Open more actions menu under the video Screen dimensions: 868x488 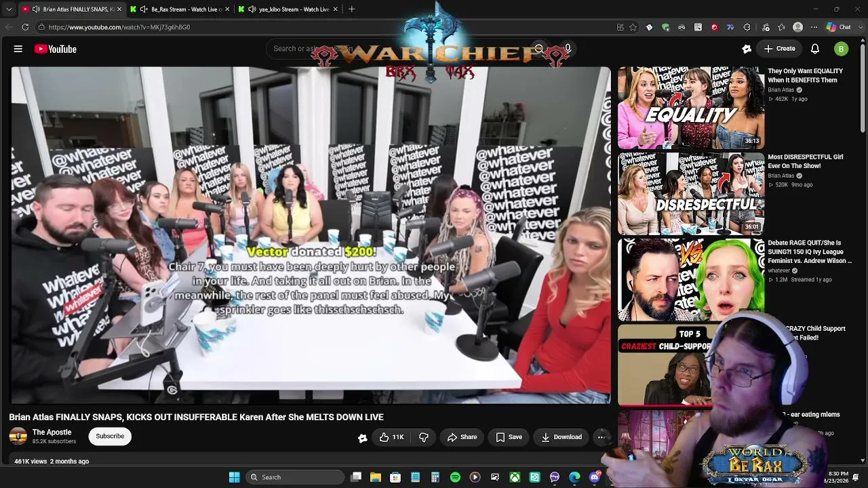pos(601,437)
